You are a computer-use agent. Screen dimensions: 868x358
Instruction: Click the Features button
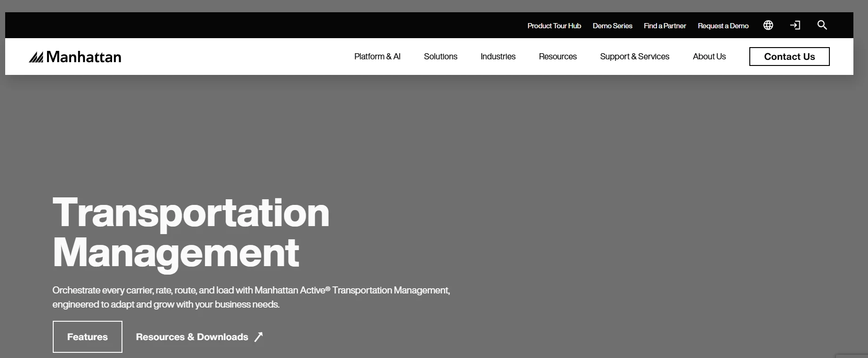coord(88,337)
